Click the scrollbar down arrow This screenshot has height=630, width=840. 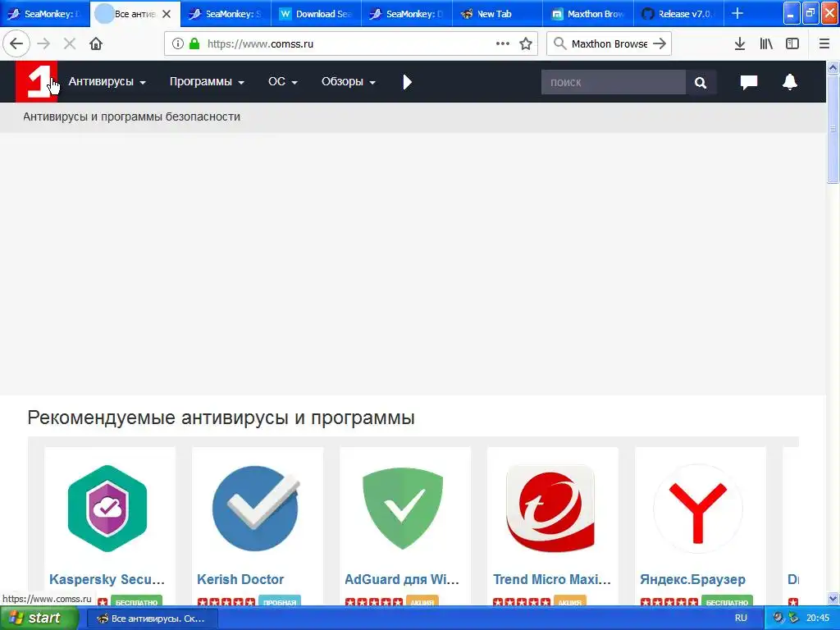coord(833,598)
